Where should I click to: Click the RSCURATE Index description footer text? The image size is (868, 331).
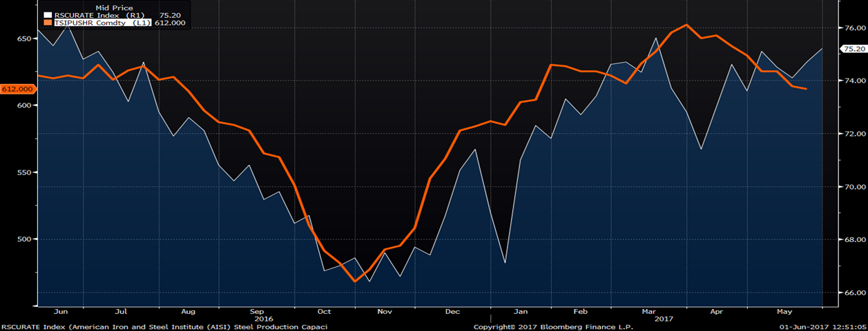click(x=164, y=327)
